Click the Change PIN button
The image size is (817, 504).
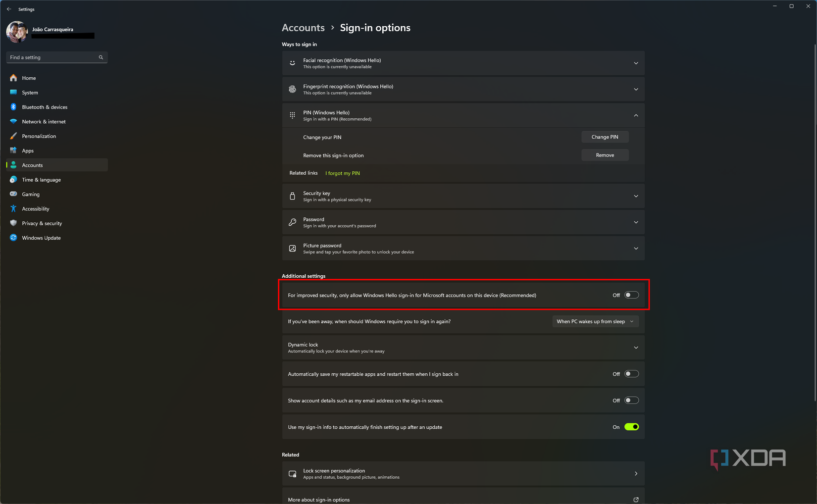[605, 137]
